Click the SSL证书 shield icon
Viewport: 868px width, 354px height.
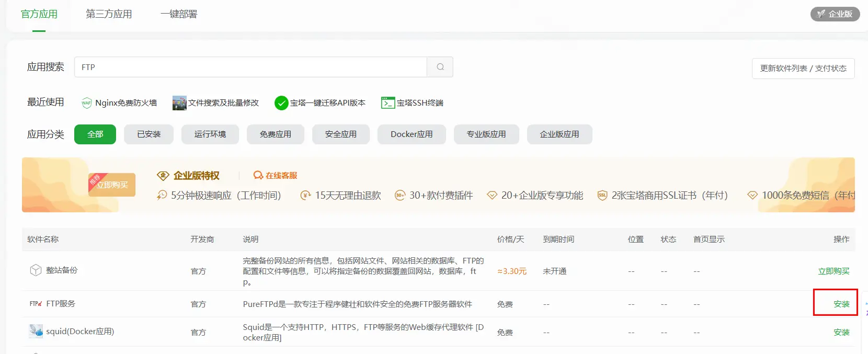[x=602, y=196]
